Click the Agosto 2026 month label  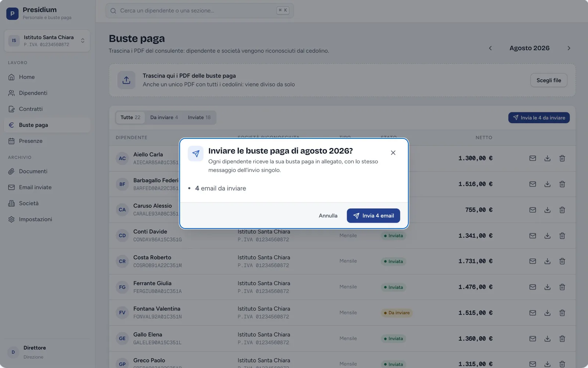529,48
